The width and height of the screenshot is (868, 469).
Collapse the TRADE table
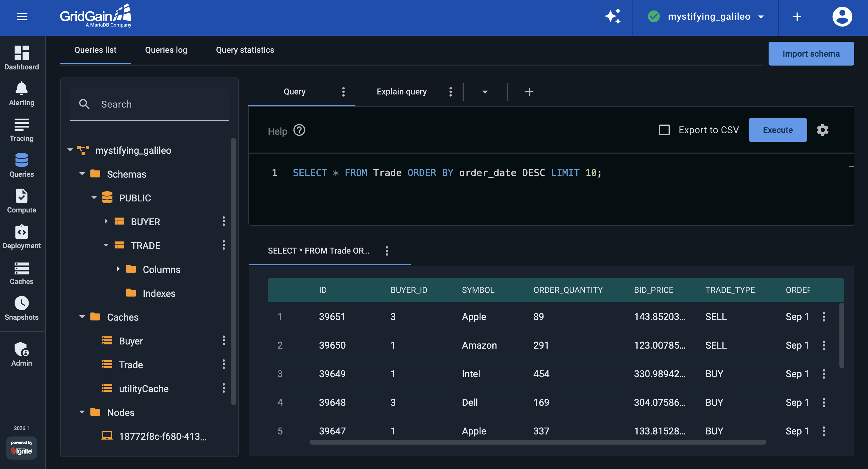click(x=106, y=245)
